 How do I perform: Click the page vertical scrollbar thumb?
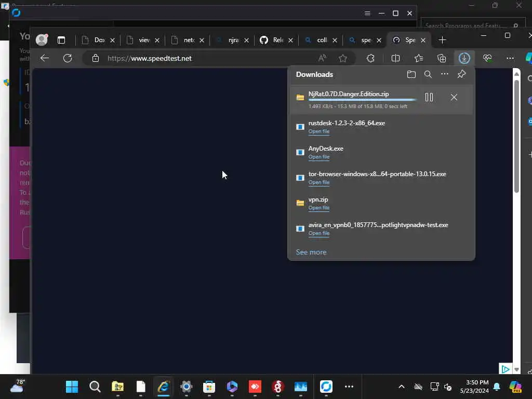tap(516, 137)
